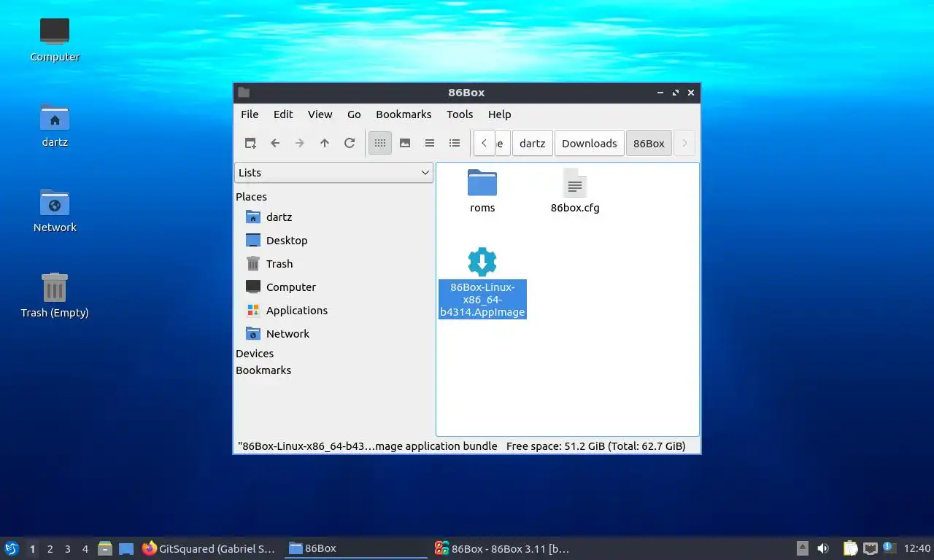Viewport: 934px width, 560px height.
Task: Click the Network desktop icon
Action: (55, 210)
